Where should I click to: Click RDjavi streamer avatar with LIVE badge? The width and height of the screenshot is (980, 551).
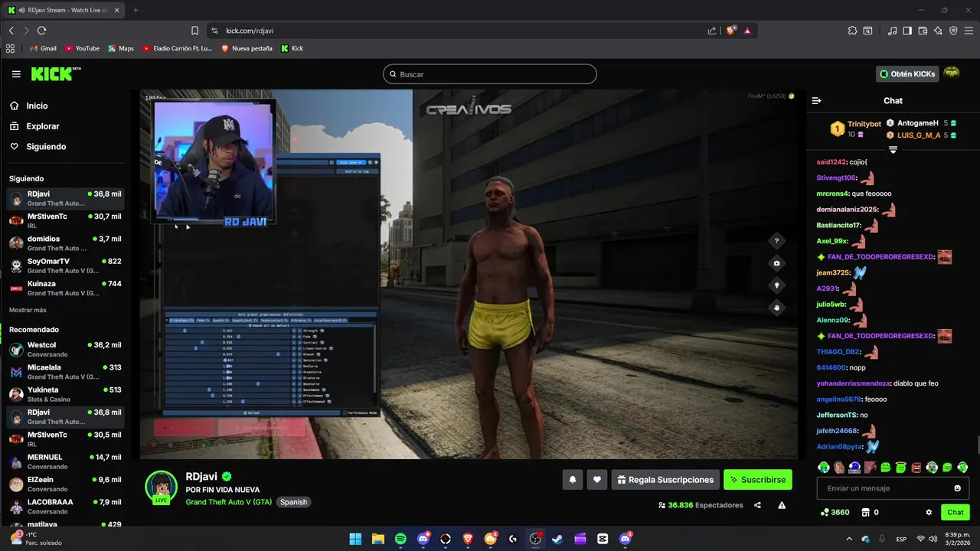point(162,487)
